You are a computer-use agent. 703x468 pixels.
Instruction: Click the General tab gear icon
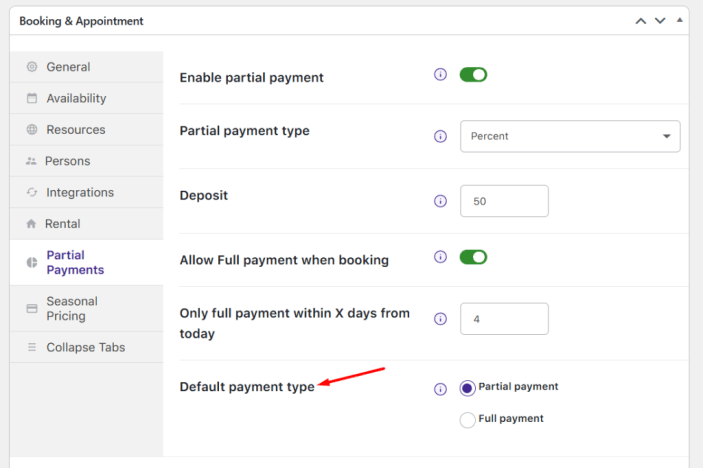pyautogui.click(x=32, y=67)
